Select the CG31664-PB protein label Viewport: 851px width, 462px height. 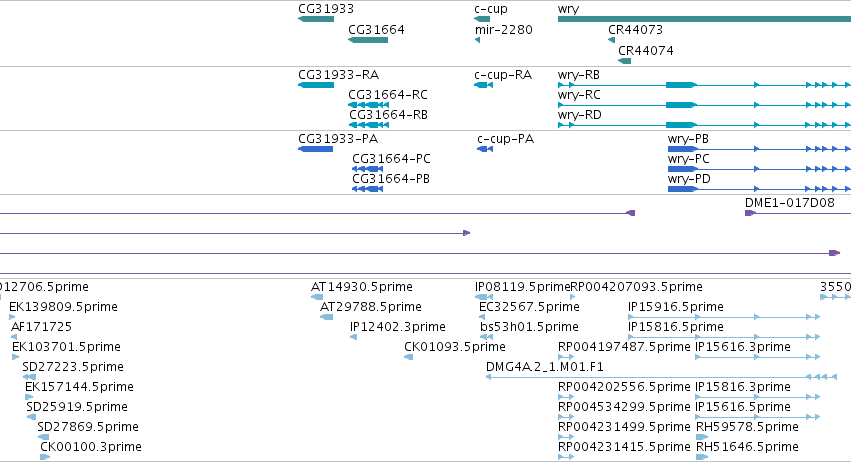click(x=391, y=179)
